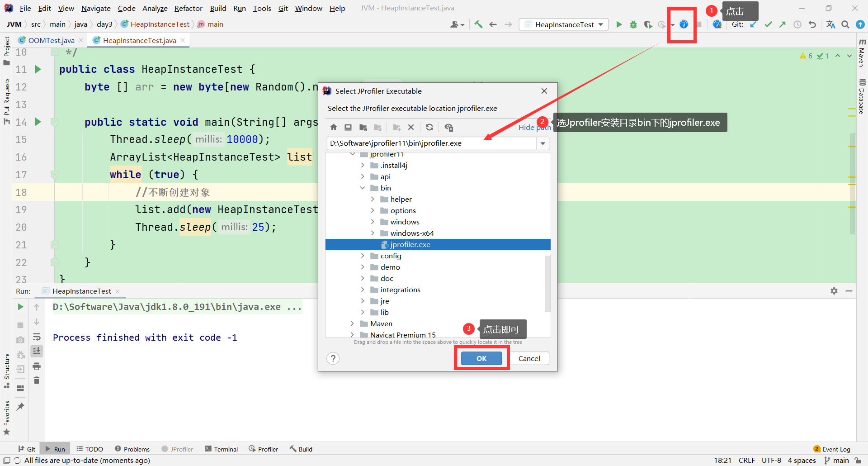Click the jprofiler.exe path input field
Screen dimensions: 868x466
431,143
